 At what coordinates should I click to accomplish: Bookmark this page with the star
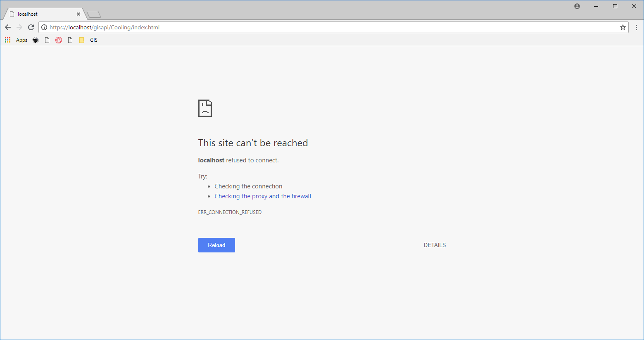[x=623, y=27]
